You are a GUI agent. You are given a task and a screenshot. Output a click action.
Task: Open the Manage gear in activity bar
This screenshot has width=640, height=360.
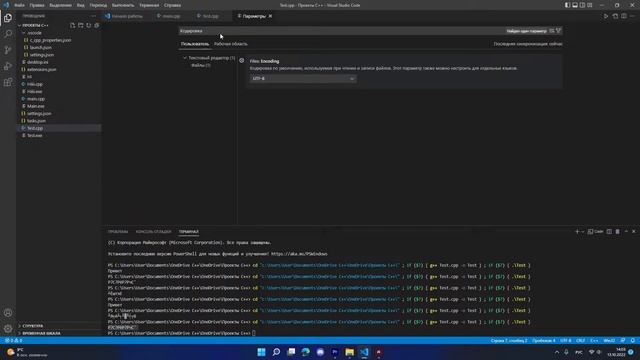coord(8,329)
